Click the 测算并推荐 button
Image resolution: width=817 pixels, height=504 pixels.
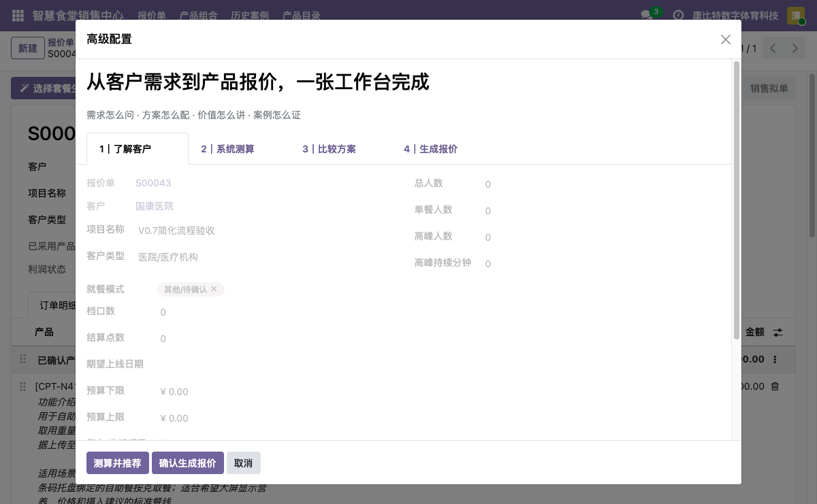(118, 463)
